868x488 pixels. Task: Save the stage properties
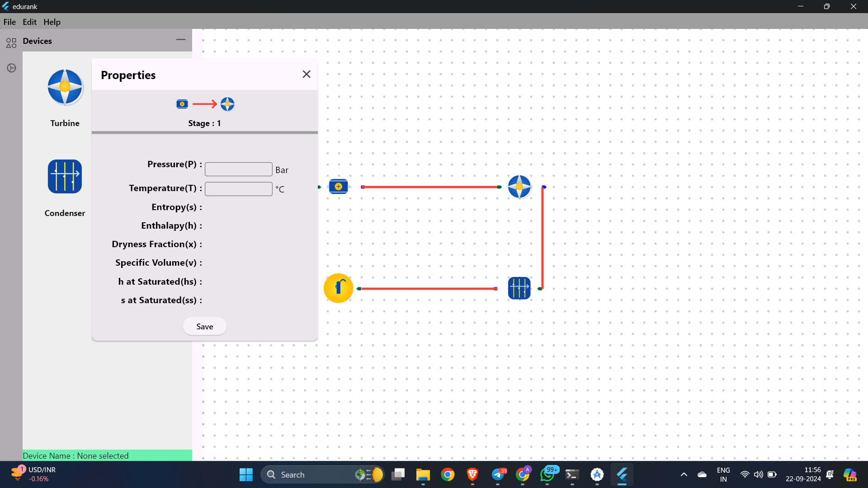205,326
